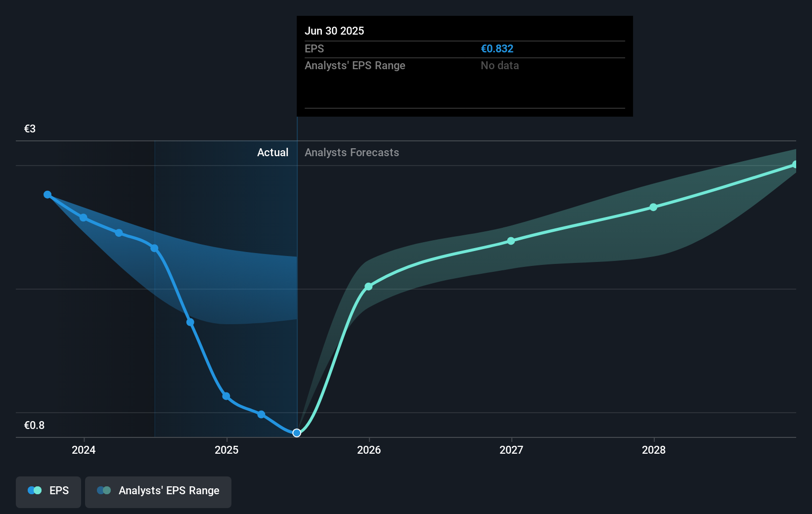The image size is (812, 514).
Task: Click the 2027 x-axis label
Action: tap(511, 450)
